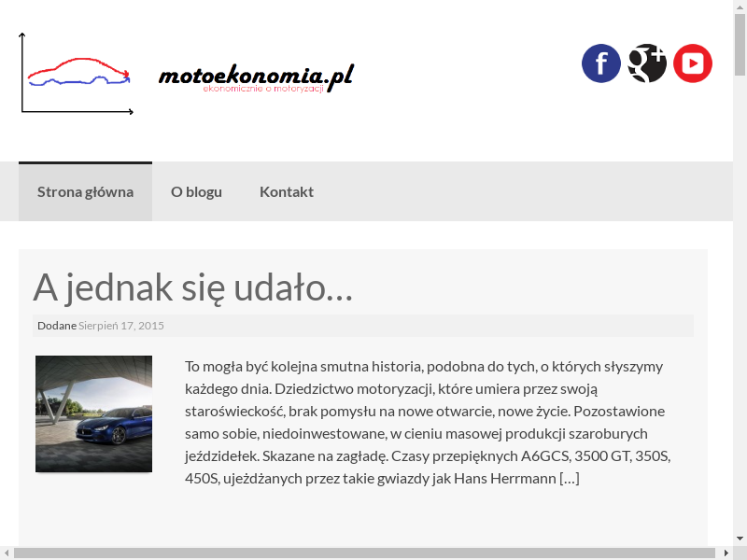Image resolution: width=747 pixels, height=560 pixels.
Task: Open the Facebook page icon
Action: [x=600, y=63]
